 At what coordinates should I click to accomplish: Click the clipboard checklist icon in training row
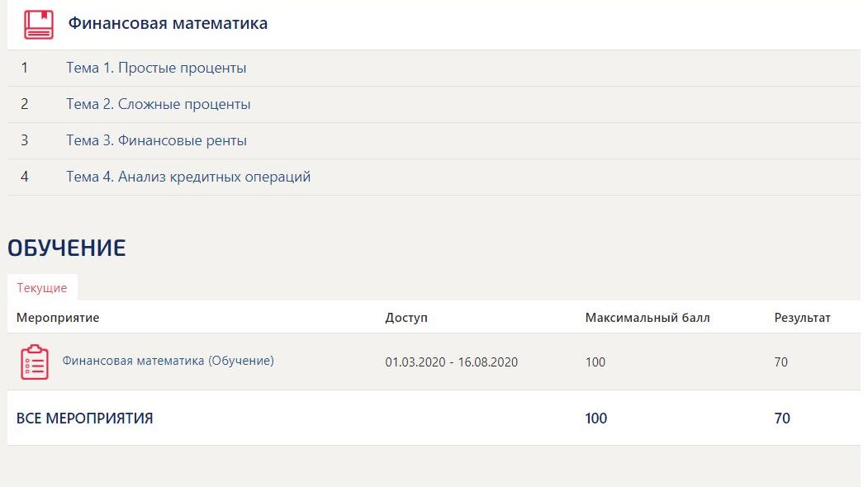tap(35, 362)
